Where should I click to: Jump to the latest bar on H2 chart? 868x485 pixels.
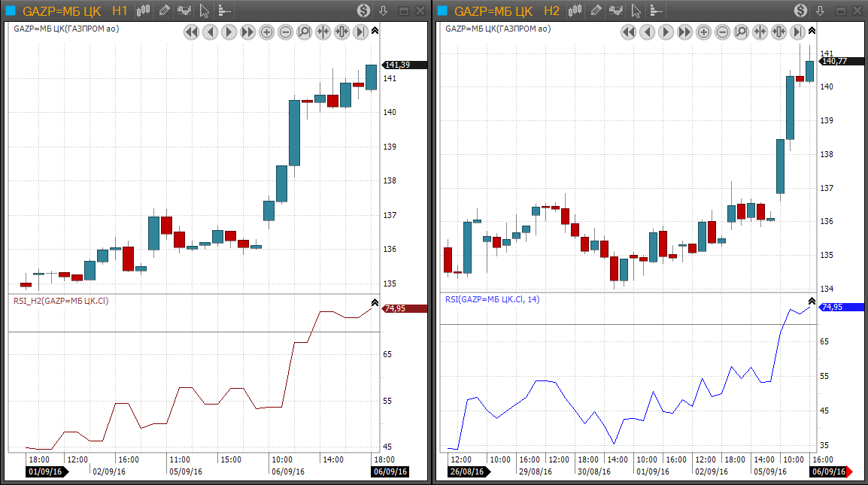pos(797,32)
